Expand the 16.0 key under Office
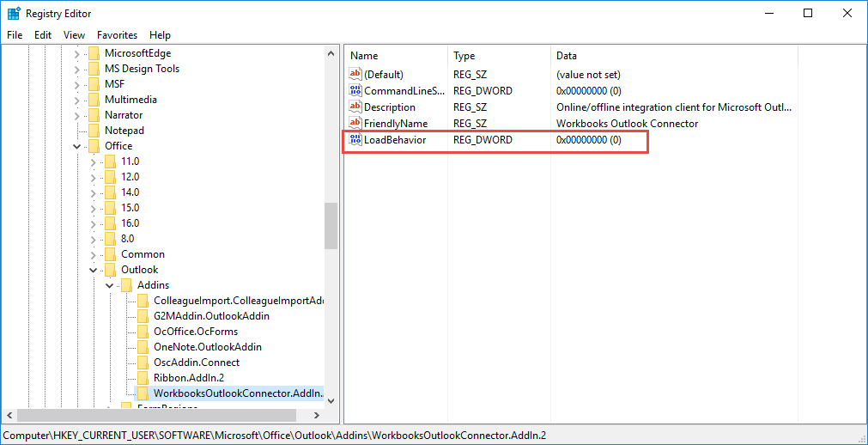 coord(93,223)
